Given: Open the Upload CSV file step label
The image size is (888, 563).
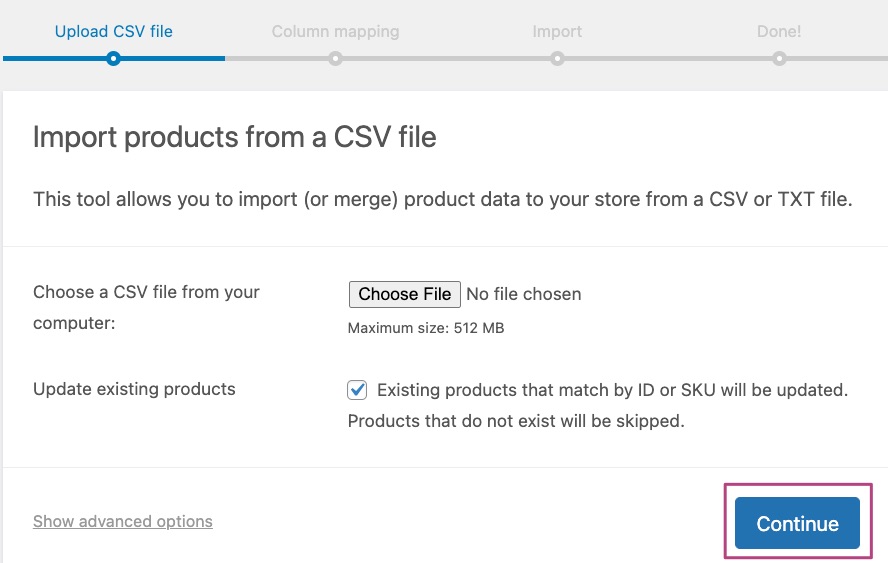Looking at the screenshot, I should (114, 31).
